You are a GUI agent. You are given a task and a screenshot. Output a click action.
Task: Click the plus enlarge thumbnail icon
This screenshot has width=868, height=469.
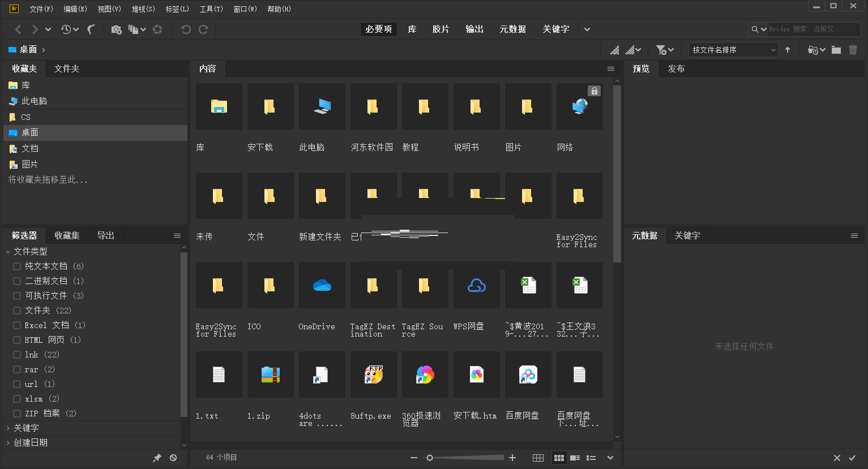(x=512, y=458)
